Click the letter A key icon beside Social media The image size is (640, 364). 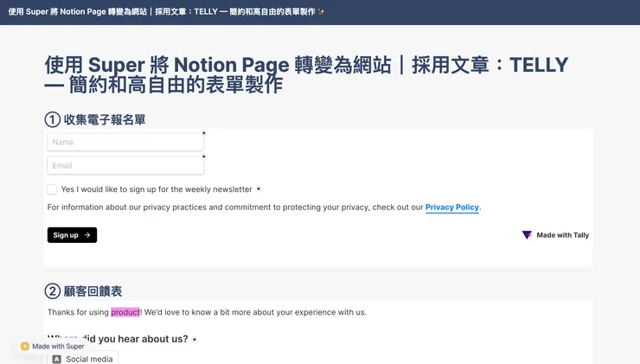click(57, 359)
